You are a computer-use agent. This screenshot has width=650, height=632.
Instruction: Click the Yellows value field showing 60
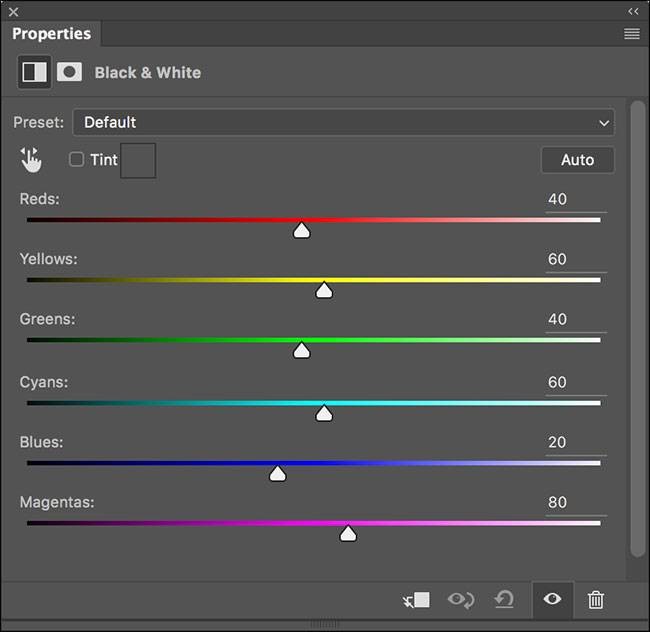coord(576,260)
